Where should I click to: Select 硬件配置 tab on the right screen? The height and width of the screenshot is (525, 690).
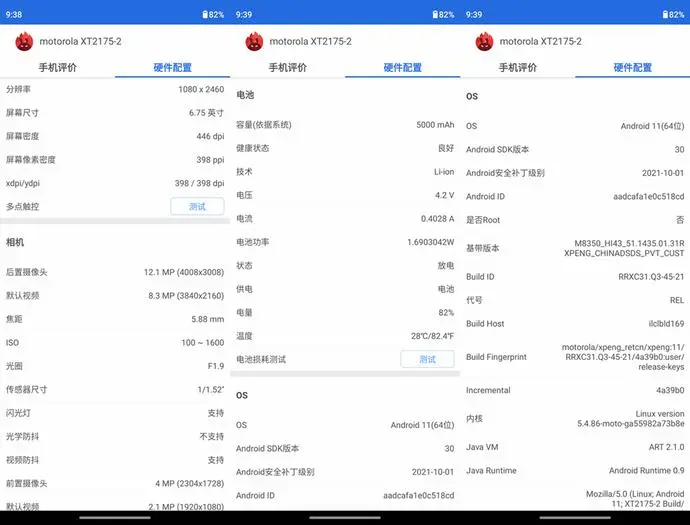tap(633, 67)
